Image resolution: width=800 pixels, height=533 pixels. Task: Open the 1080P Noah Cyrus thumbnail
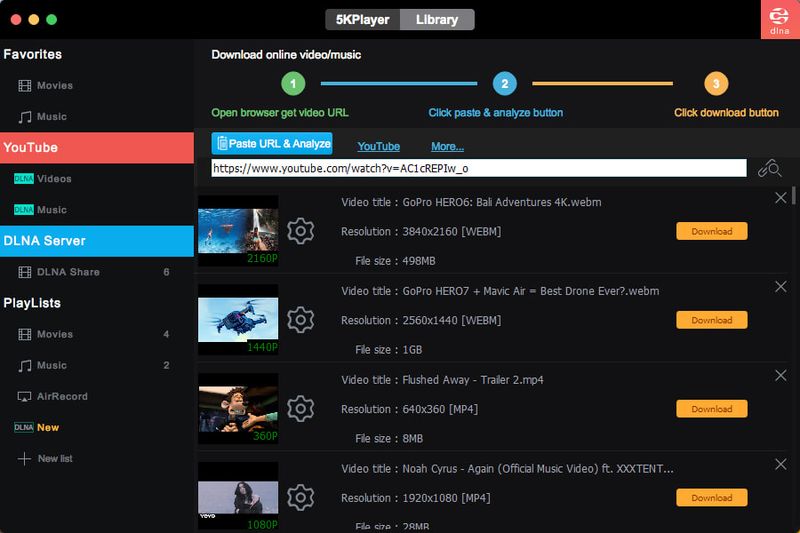pos(238,496)
